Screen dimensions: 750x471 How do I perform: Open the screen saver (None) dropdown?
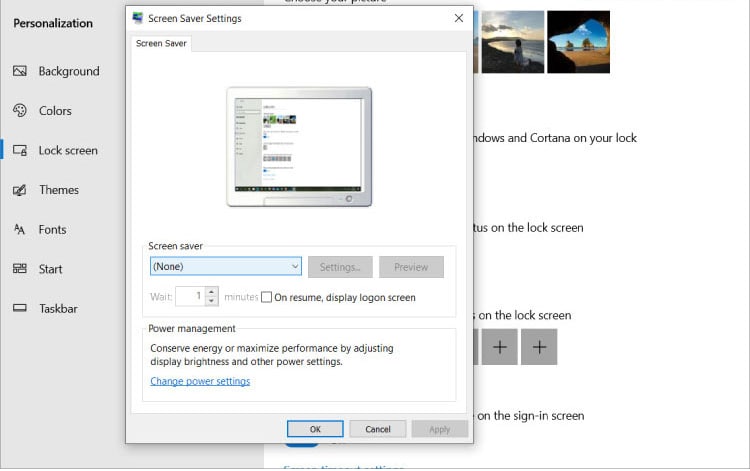pos(225,267)
